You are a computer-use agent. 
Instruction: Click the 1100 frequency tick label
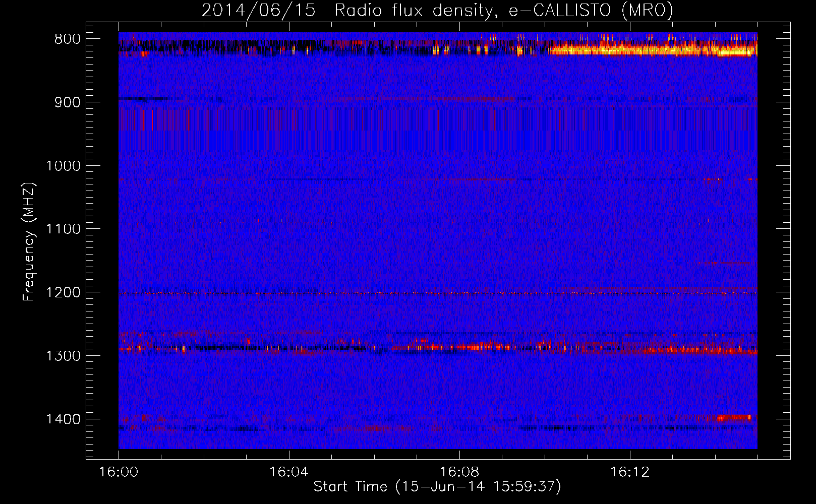pyautogui.click(x=64, y=229)
